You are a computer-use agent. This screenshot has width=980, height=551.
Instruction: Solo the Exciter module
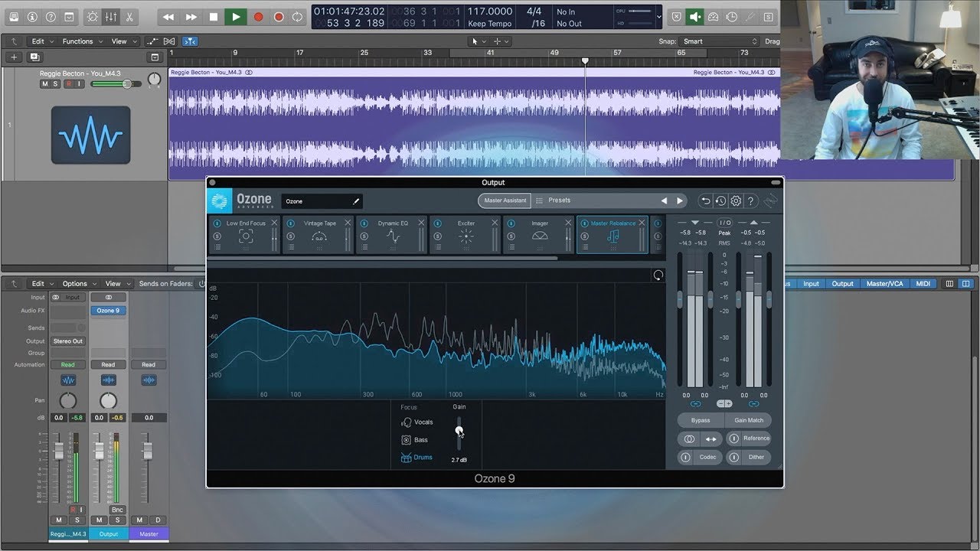(438, 236)
